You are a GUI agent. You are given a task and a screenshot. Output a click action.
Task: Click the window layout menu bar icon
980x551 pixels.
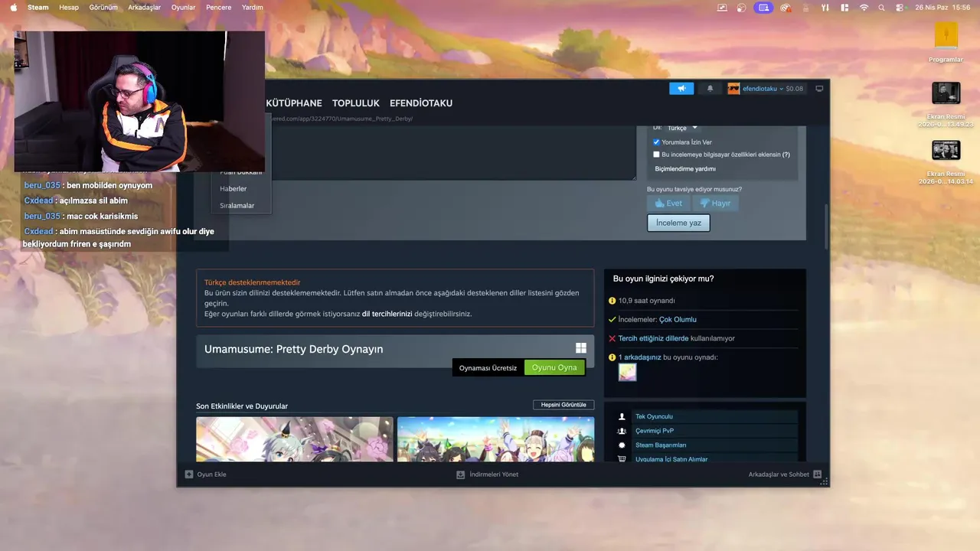coord(844,7)
